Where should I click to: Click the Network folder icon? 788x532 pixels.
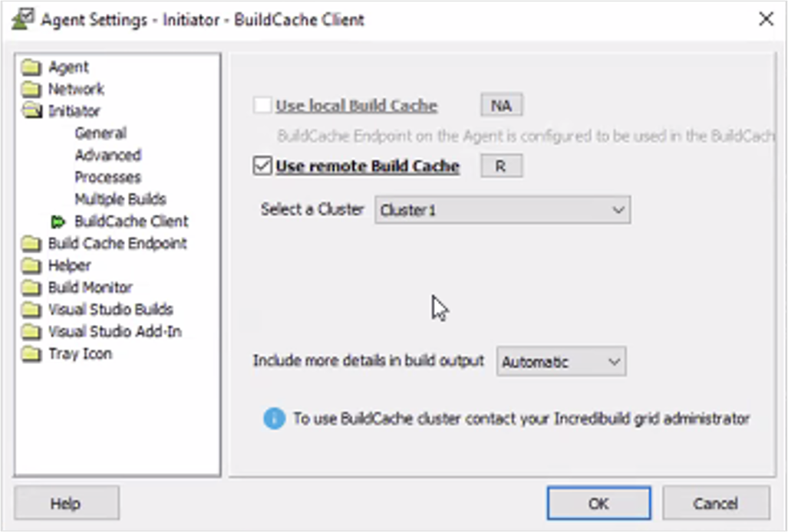(31, 90)
